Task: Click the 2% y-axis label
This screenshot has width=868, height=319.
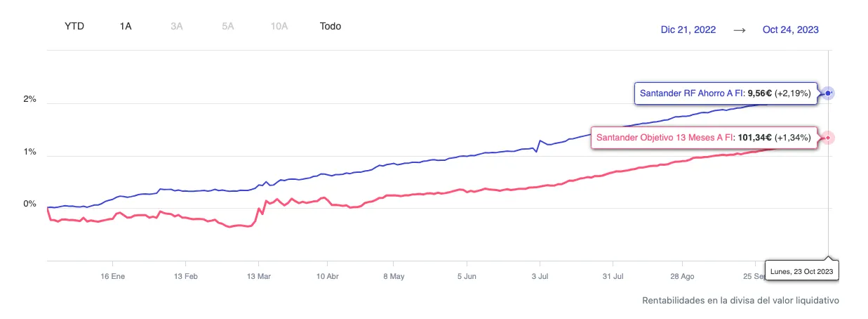Action: (29, 100)
